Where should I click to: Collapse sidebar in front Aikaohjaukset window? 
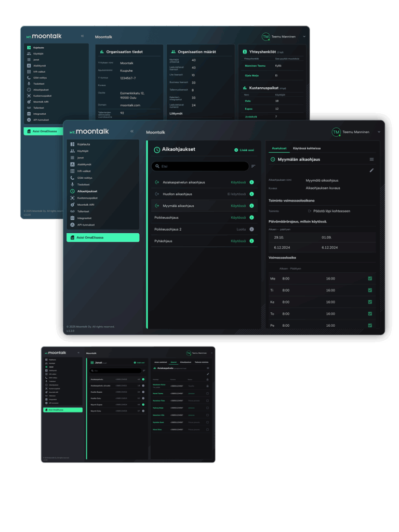[132, 131]
